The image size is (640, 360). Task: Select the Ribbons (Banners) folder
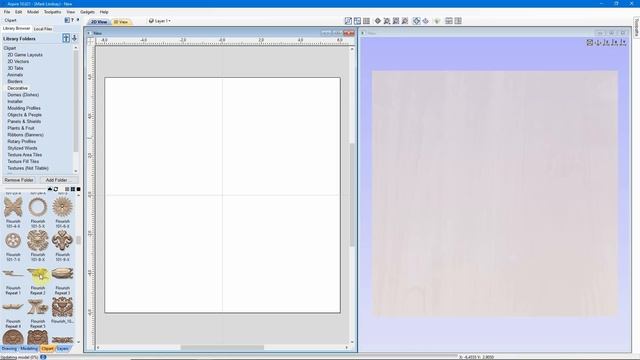pos(25,135)
